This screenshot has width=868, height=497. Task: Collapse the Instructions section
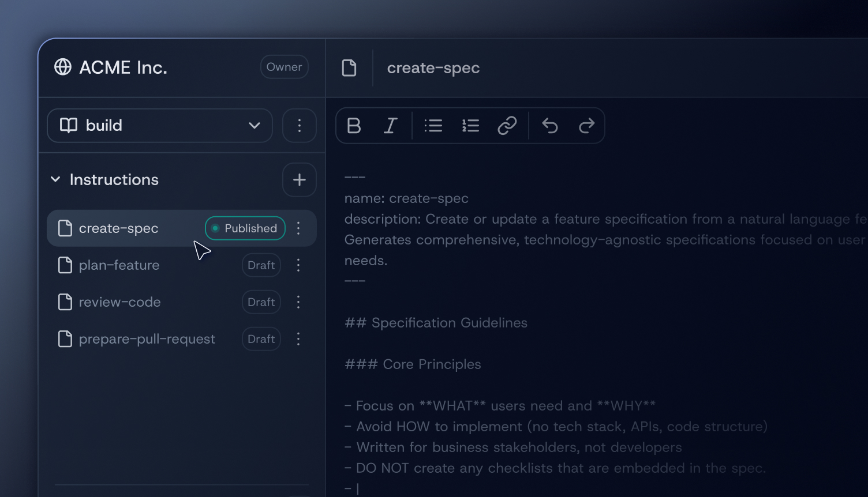pos(55,179)
